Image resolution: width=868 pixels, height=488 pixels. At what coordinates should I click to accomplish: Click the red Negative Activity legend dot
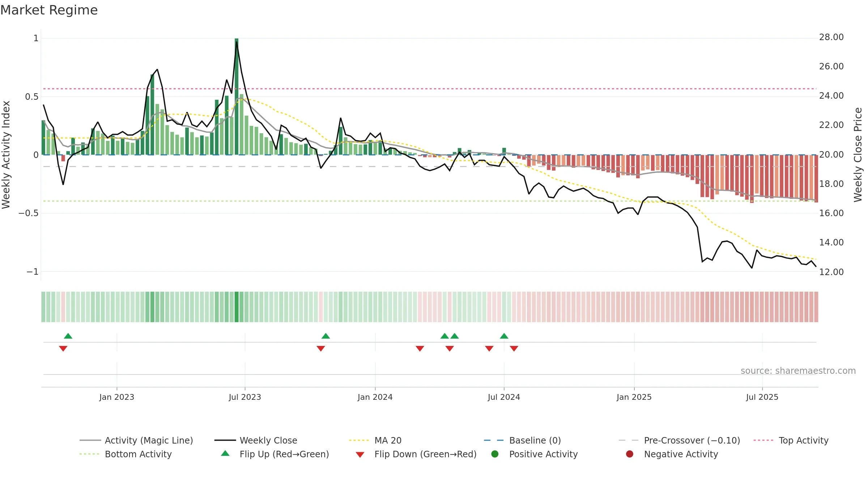click(x=630, y=454)
